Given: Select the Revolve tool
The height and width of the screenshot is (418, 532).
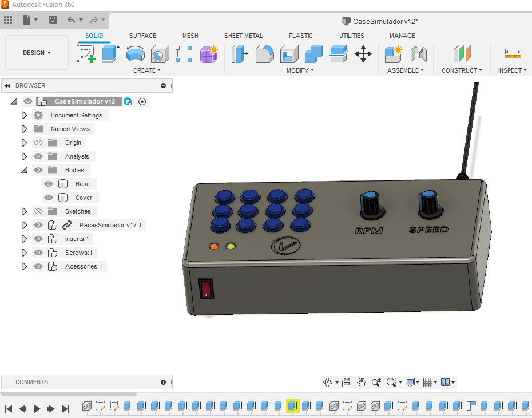Looking at the screenshot, I should (136, 54).
